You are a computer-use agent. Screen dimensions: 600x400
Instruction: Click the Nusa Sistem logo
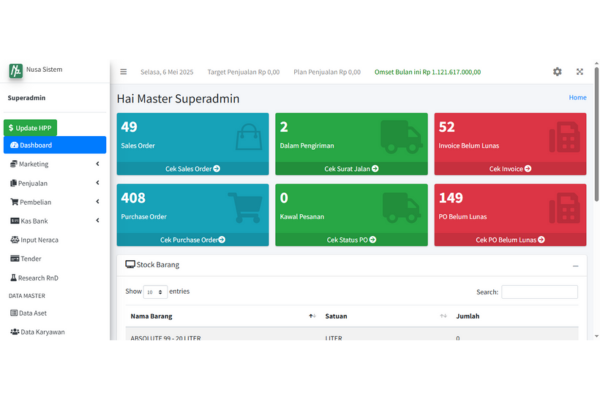pos(16,71)
